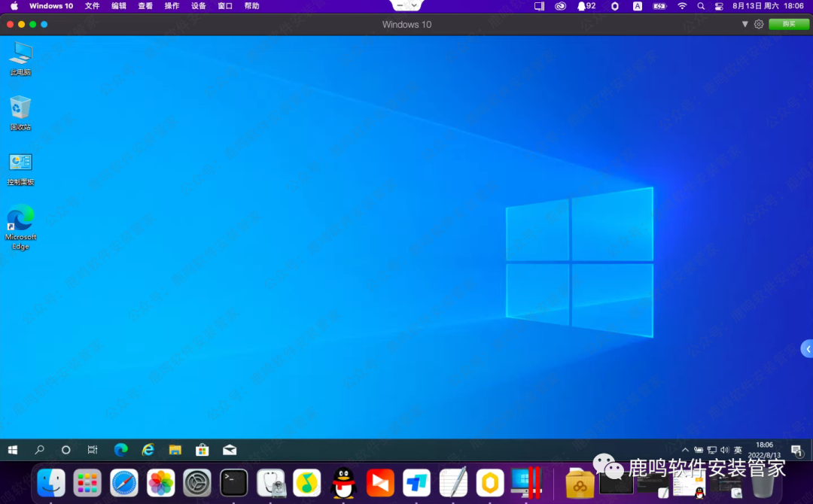Open Disk Utility from the Dock
The image size is (813, 504).
(x=271, y=483)
